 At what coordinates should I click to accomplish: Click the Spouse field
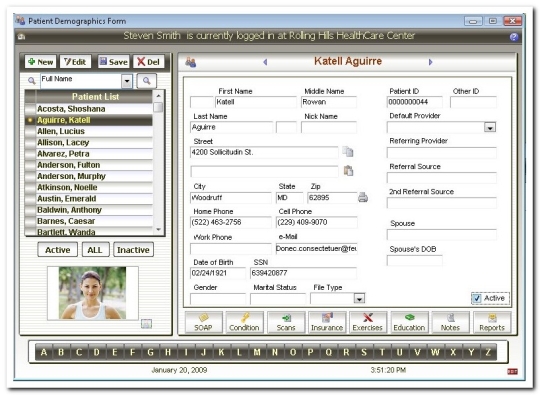tap(442, 235)
